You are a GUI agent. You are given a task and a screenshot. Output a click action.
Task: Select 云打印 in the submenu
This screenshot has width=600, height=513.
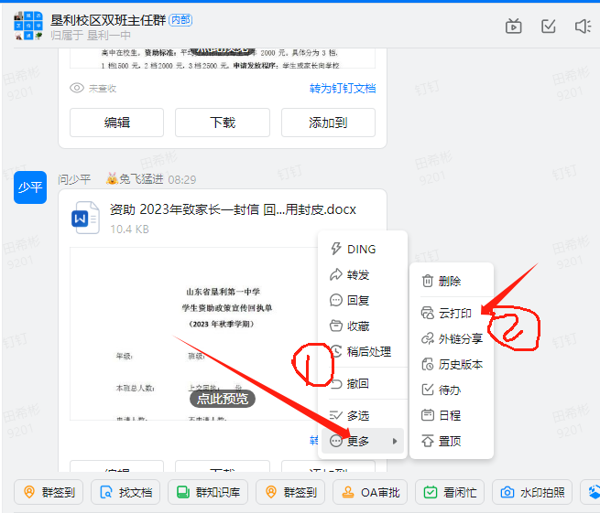452,313
